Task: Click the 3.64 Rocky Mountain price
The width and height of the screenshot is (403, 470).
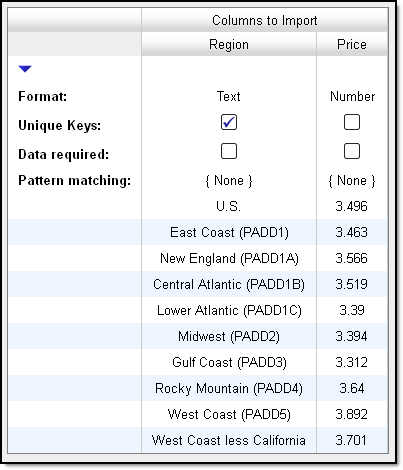Action: [x=352, y=388]
